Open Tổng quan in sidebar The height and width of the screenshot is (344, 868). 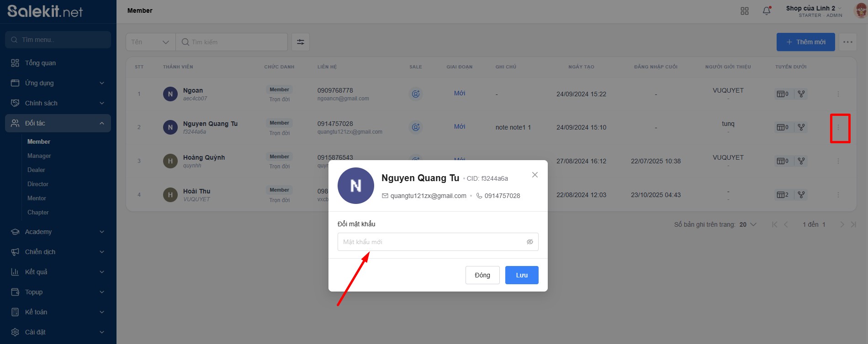[40, 63]
